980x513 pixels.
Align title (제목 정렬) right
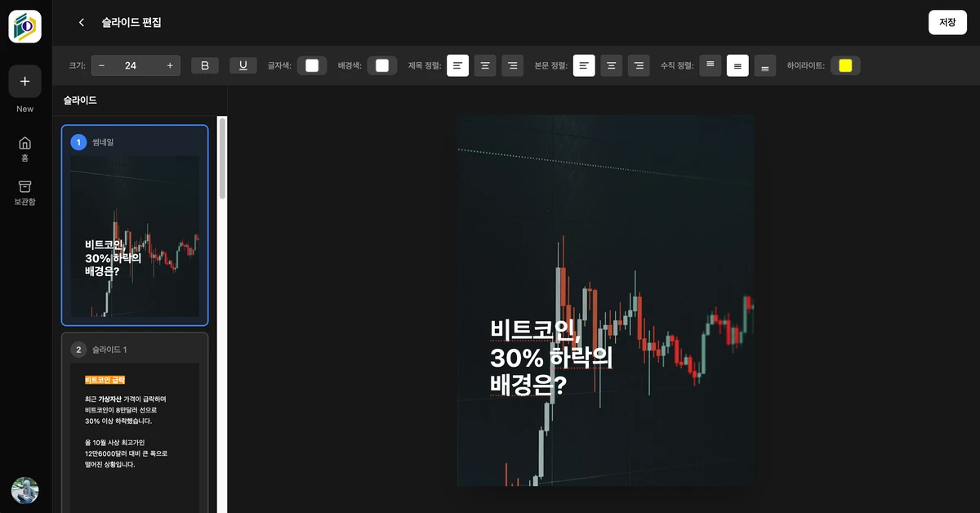click(x=513, y=65)
